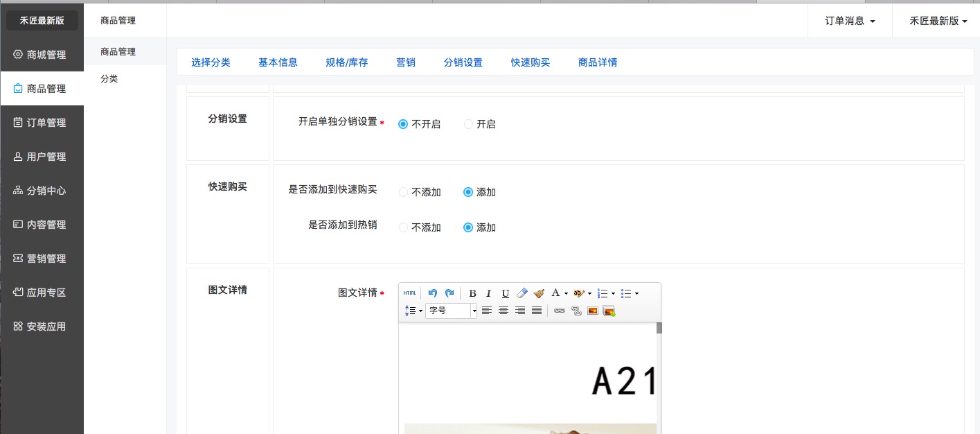
Task: Click the editor's vertical scrollbar thumb
Action: (659, 328)
